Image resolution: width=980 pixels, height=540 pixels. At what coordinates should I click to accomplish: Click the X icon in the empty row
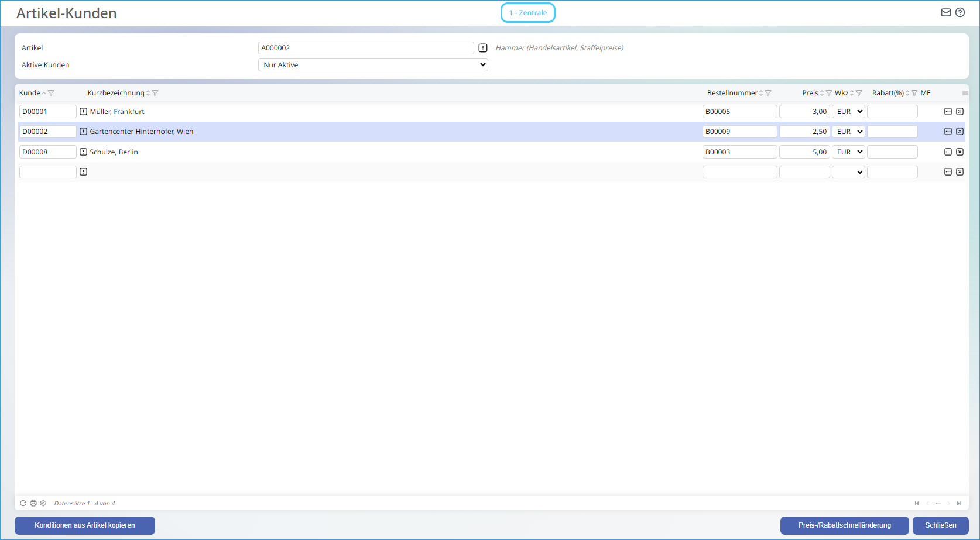click(x=960, y=172)
